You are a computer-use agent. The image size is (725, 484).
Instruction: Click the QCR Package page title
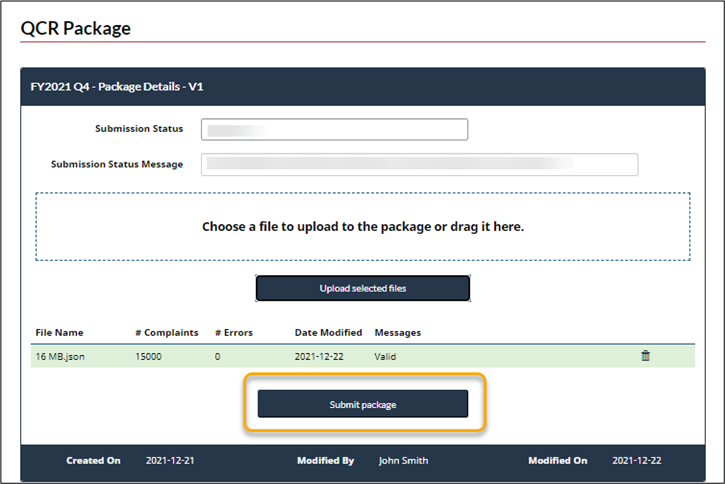click(76, 28)
